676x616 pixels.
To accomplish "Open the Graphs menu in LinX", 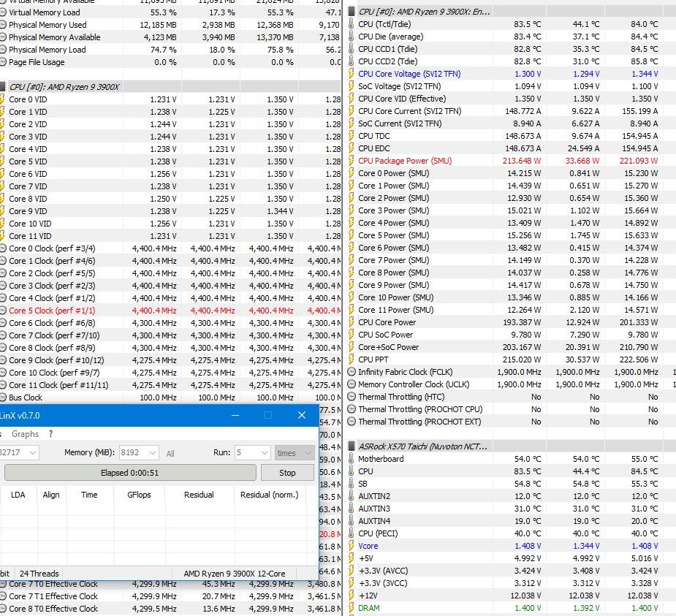I will coord(26,434).
